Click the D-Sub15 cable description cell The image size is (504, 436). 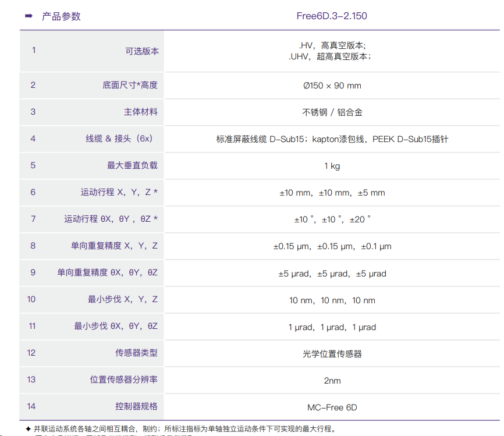(x=332, y=139)
